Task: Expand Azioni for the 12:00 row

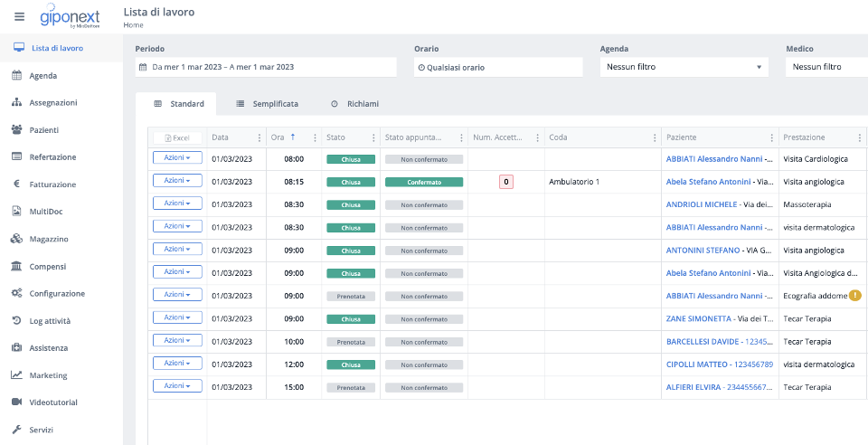Action: 177,363
